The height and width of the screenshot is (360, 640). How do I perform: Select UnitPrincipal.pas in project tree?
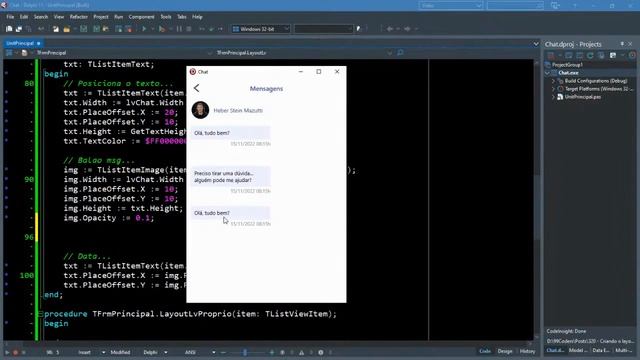click(x=583, y=97)
